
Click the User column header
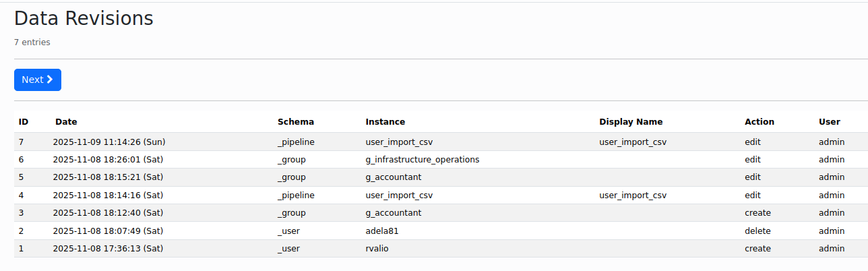click(830, 122)
